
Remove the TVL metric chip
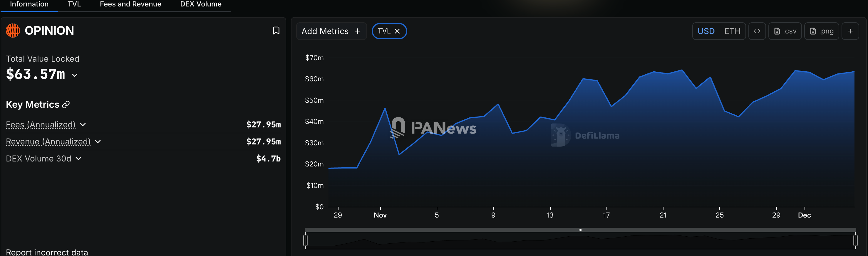(x=397, y=31)
